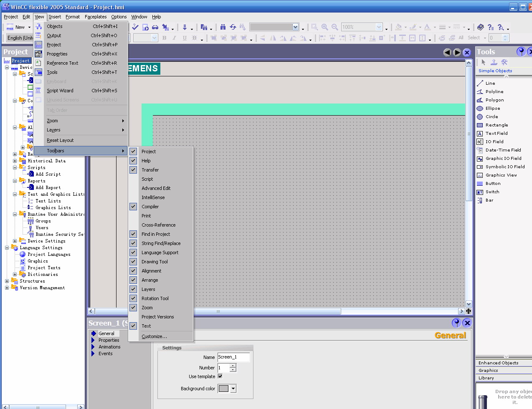
Task: Collapse the Scripts tree node
Action: (15, 167)
